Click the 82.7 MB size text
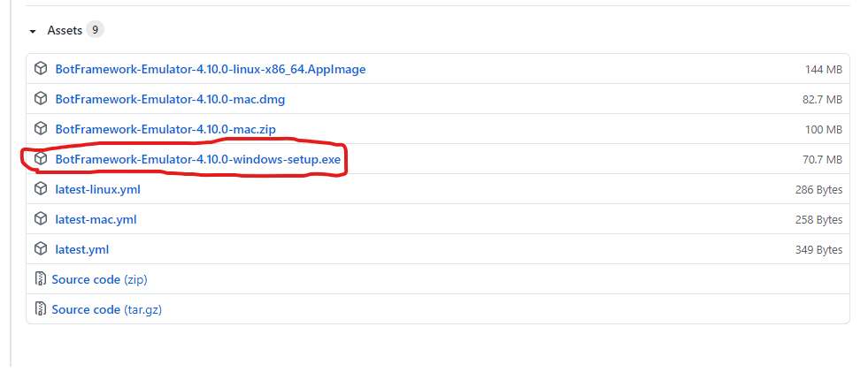868x380 pixels. pos(822,100)
